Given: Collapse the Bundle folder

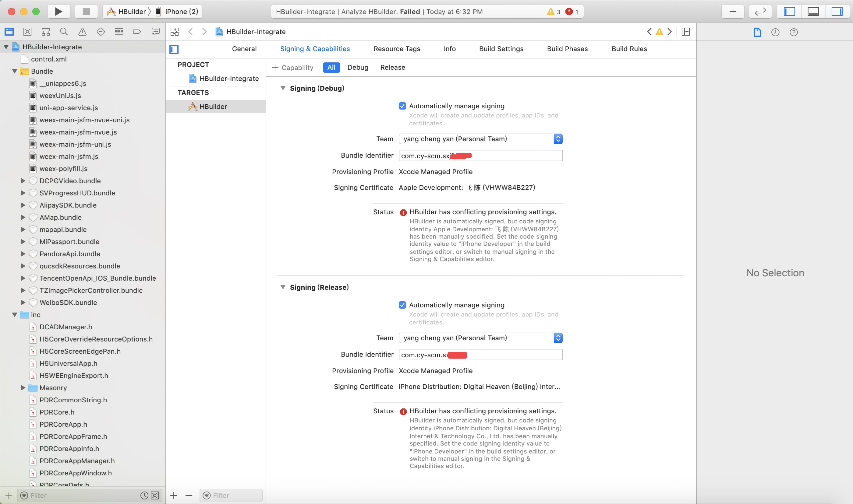Looking at the screenshot, I should pyautogui.click(x=15, y=71).
